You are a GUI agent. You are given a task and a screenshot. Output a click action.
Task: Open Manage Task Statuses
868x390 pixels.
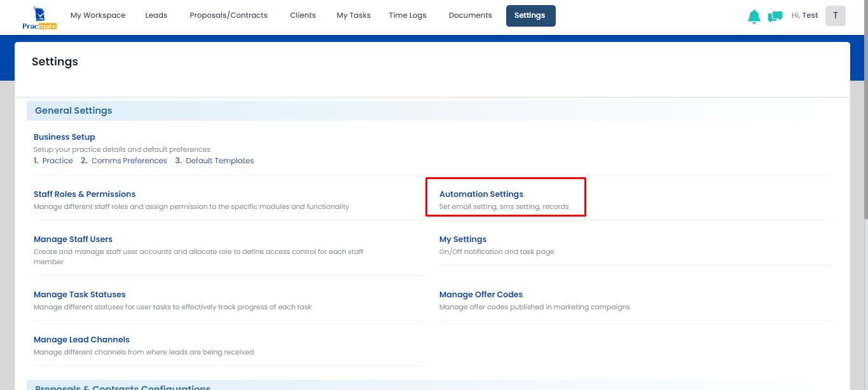pyautogui.click(x=79, y=294)
